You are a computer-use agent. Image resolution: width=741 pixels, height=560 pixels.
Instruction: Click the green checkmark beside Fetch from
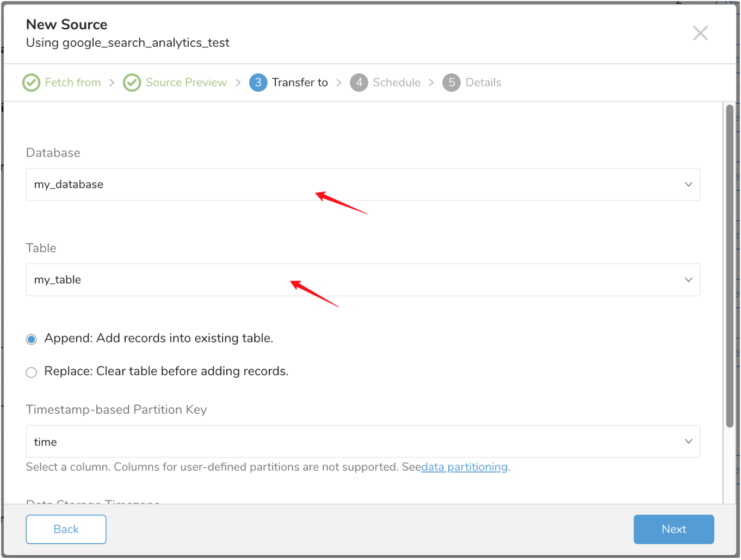pyautogui.click(x=31, y=83)
